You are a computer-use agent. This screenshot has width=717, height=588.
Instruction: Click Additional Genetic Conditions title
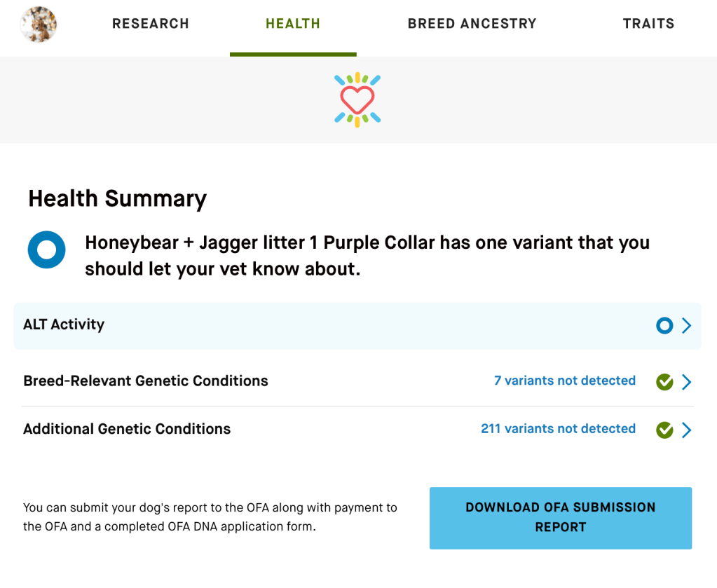tap(127, 429)
